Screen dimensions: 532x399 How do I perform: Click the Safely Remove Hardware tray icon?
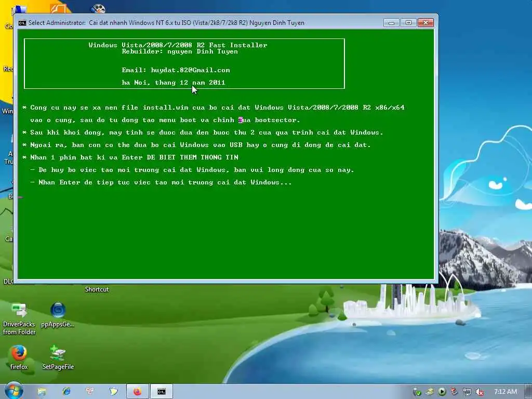click(430, 392)
